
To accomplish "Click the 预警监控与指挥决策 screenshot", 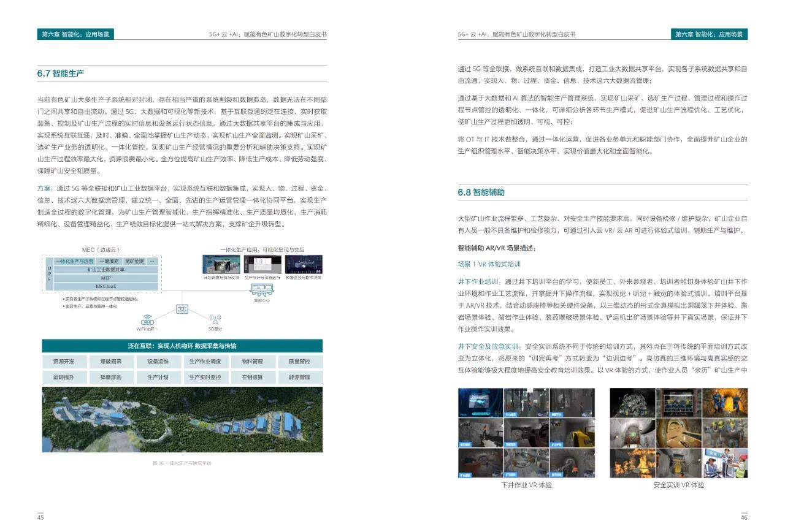I will pyautogui.click(x=304, y=264).
